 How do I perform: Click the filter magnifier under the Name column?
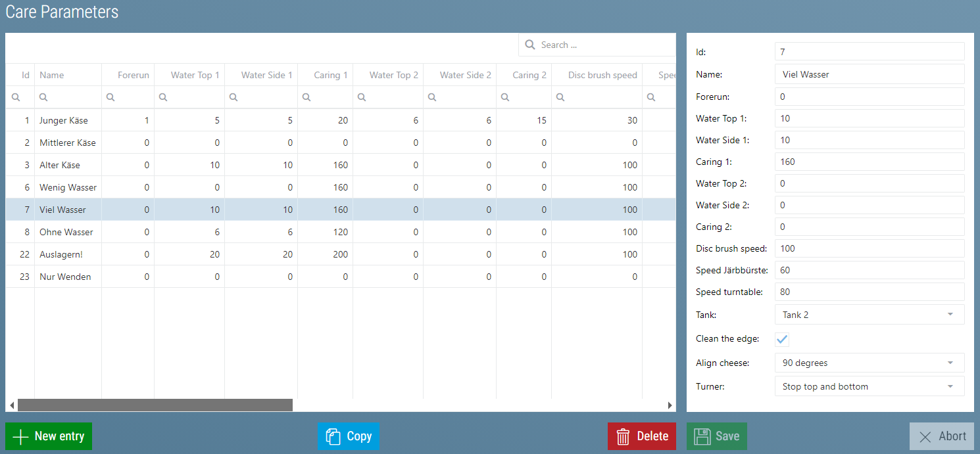(x=43, y=97)
